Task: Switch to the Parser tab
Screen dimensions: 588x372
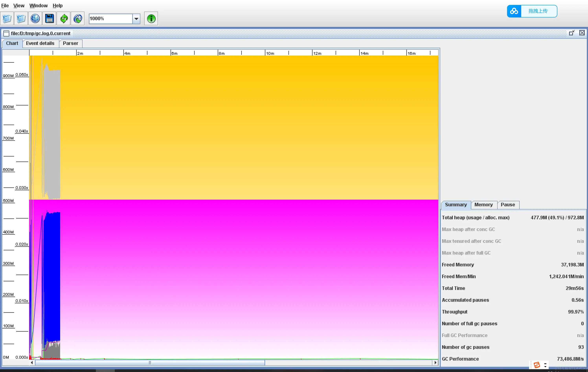Action: pyautogui.click(x=70, y=43)
